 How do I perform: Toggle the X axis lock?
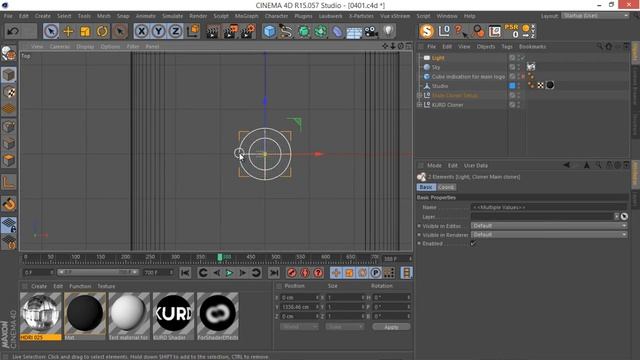(141, 31)
